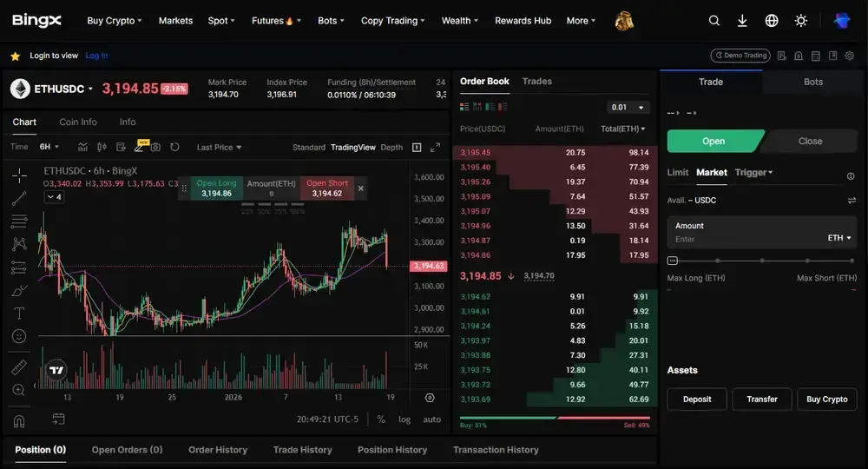Click the chart indicators icon

(x=82, y=147)
